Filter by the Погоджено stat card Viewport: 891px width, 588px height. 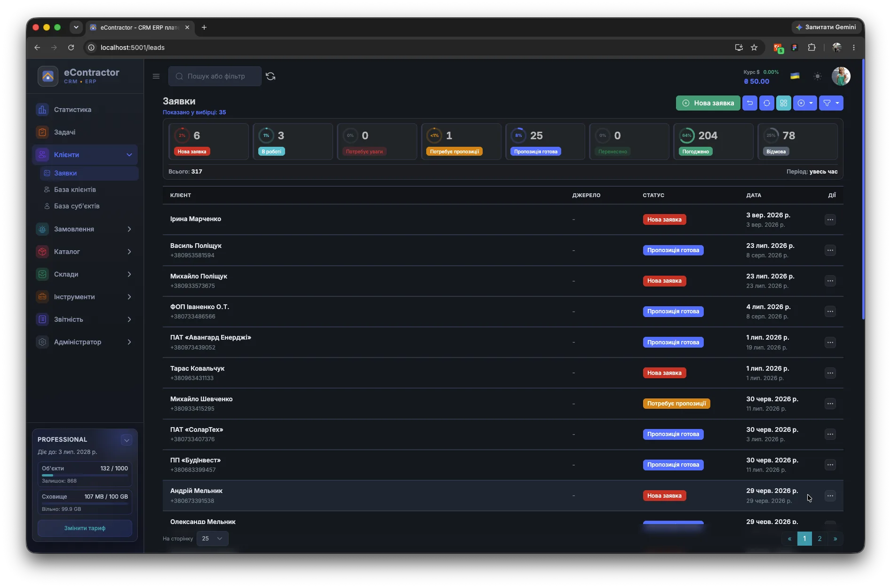pyautogui.click(x=713, y=142)
